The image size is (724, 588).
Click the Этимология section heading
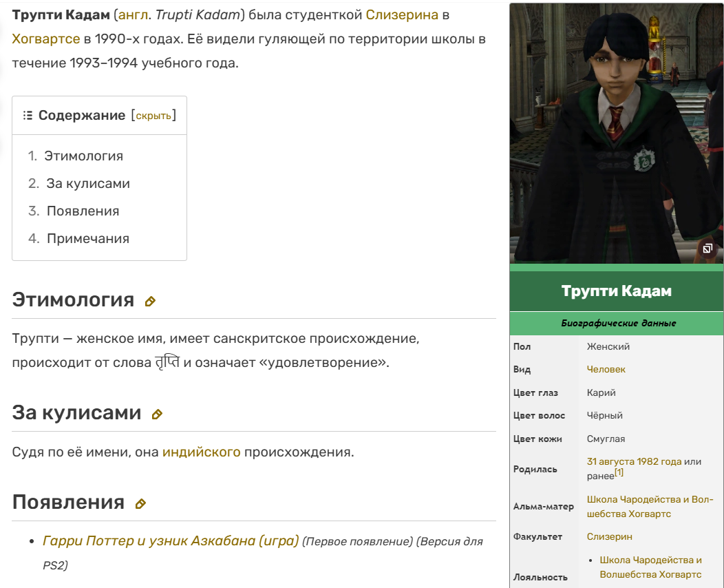(x=73, y=300)
